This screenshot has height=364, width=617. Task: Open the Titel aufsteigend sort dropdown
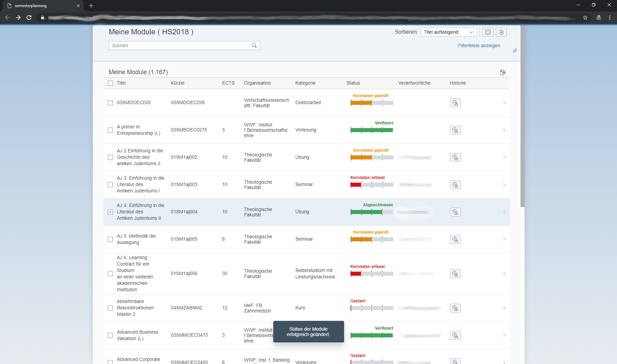449,32
